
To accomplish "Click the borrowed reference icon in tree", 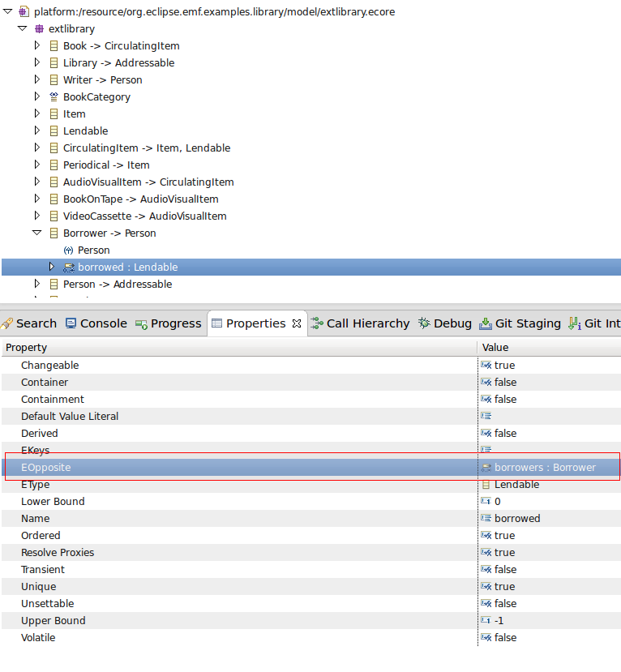I will (x=69, y=268).
